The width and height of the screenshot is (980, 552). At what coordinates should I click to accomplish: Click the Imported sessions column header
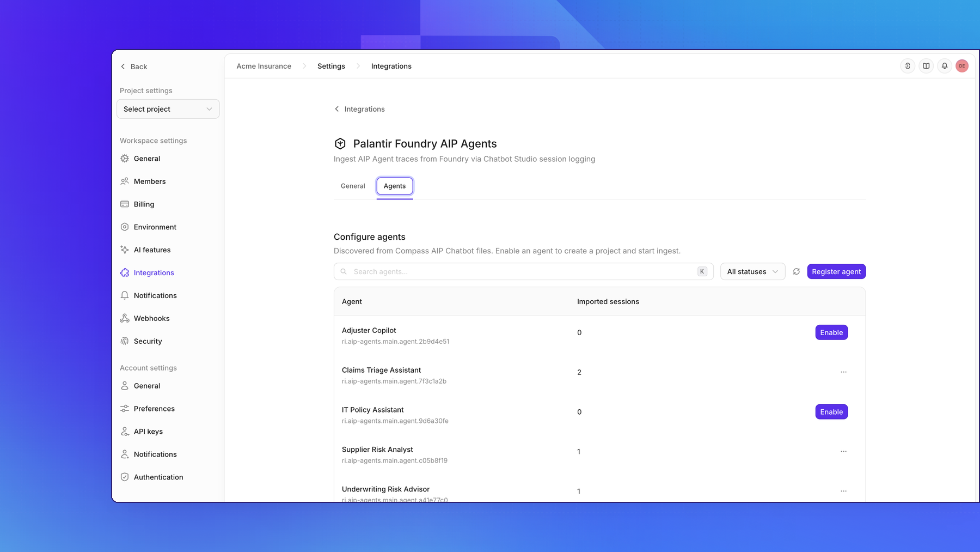click(x=608, y=301)
